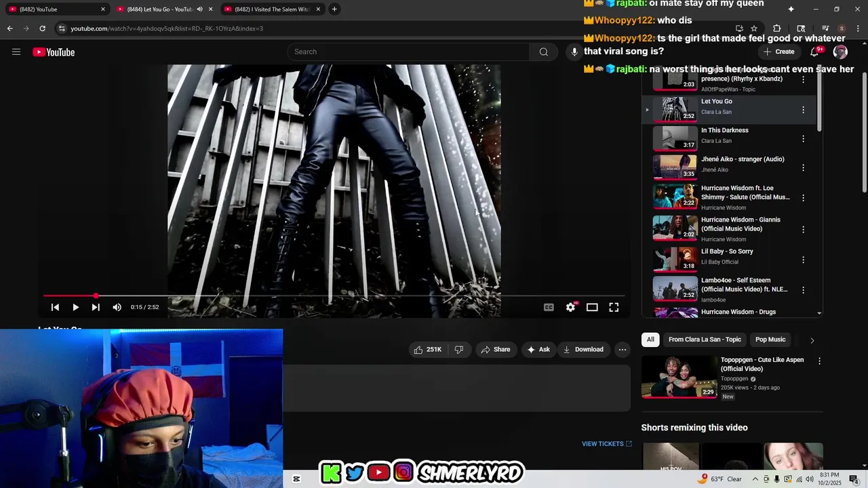Open YouTube notifications bell
Image resolution: width=868 pixels, height=488 pixels.
[x=816, y=52]
